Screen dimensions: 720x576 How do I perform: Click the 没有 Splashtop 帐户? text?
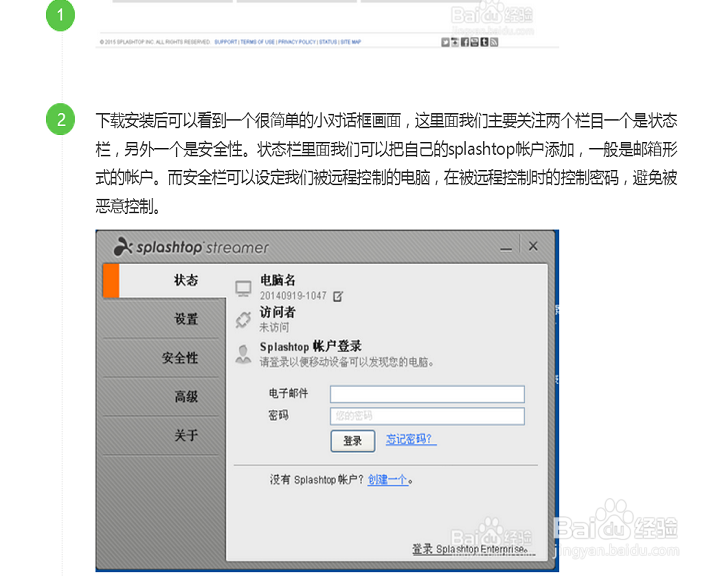(317, 480)
